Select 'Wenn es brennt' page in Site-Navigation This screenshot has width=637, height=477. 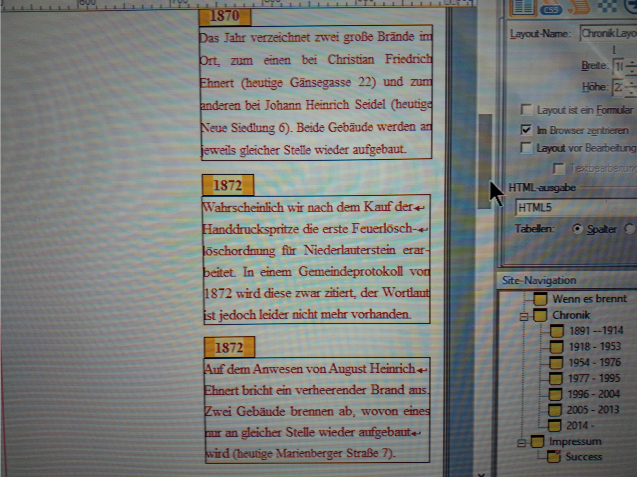[589, 299]
